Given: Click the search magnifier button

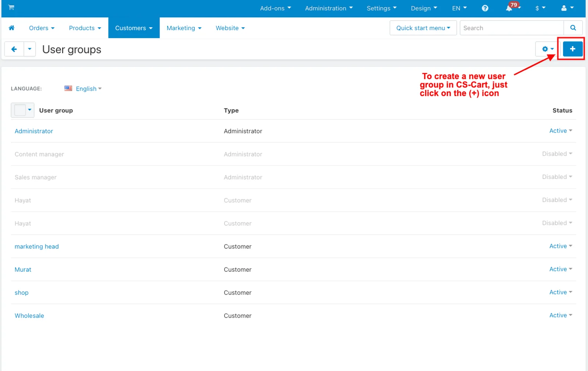Looking at the screenshot, I should [573, 28].
